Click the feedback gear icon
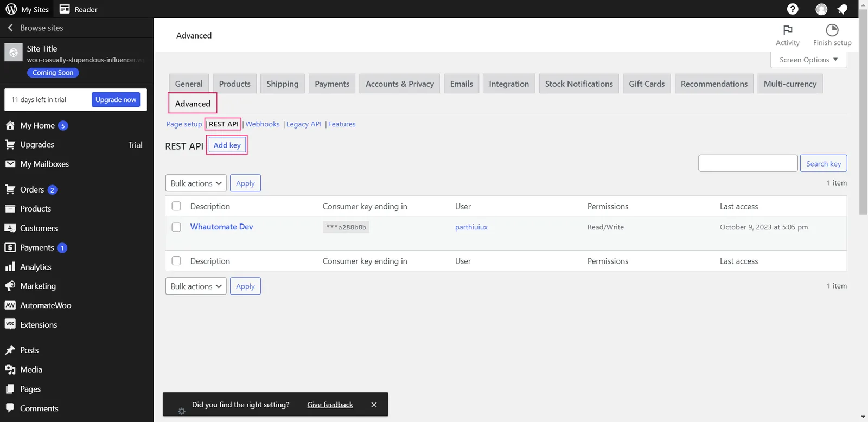 click(182, 412)
